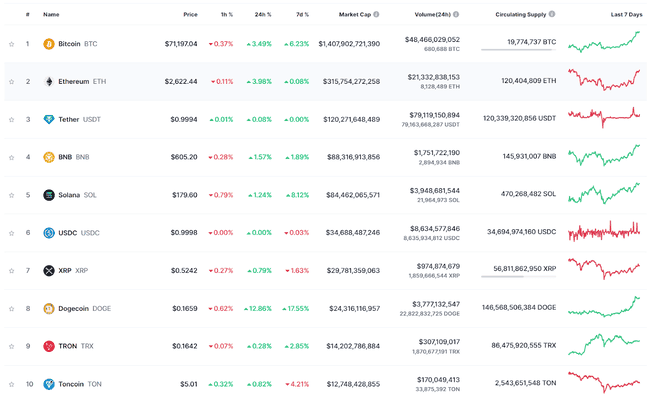Click the Bitcoin circulating supply progress bar

[x=519, y=50]
